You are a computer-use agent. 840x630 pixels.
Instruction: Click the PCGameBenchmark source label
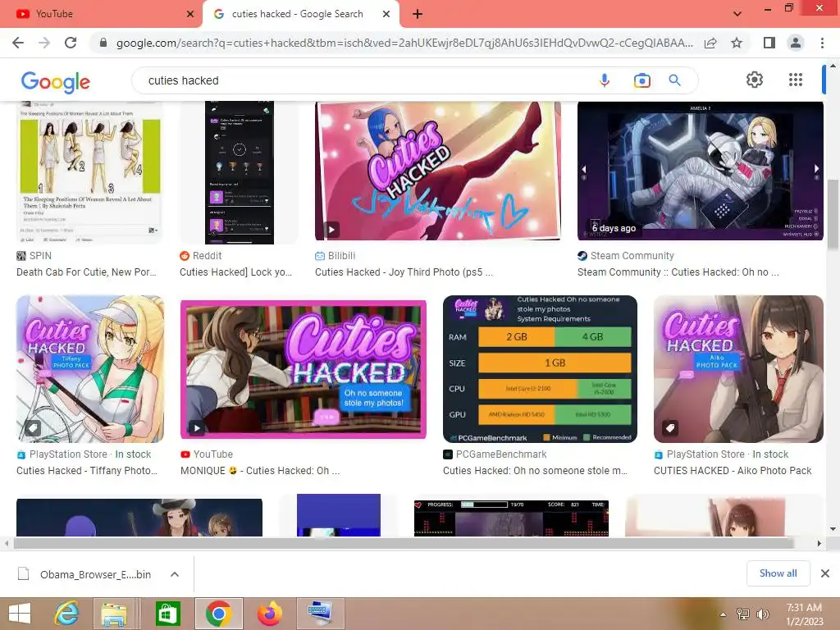coord(501,454)
